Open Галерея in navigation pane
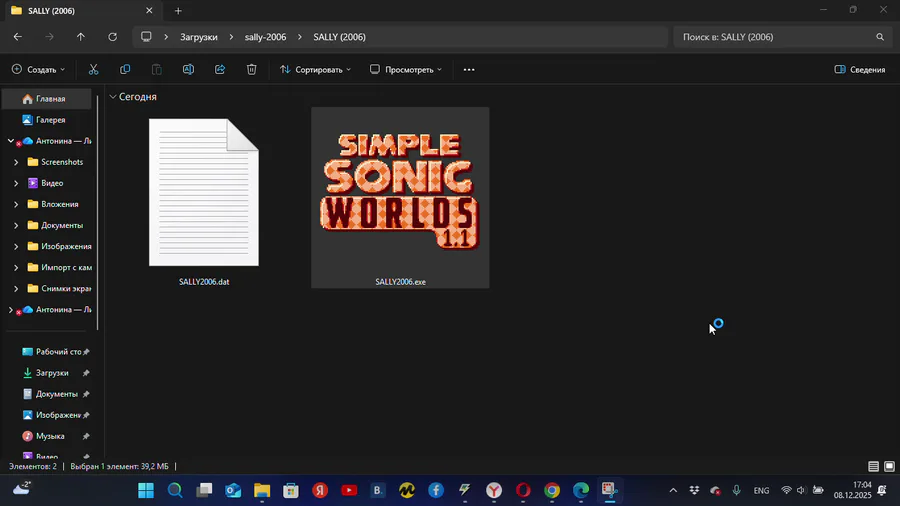The height and width of the screenshot is (506, 900). click(47, 120)
